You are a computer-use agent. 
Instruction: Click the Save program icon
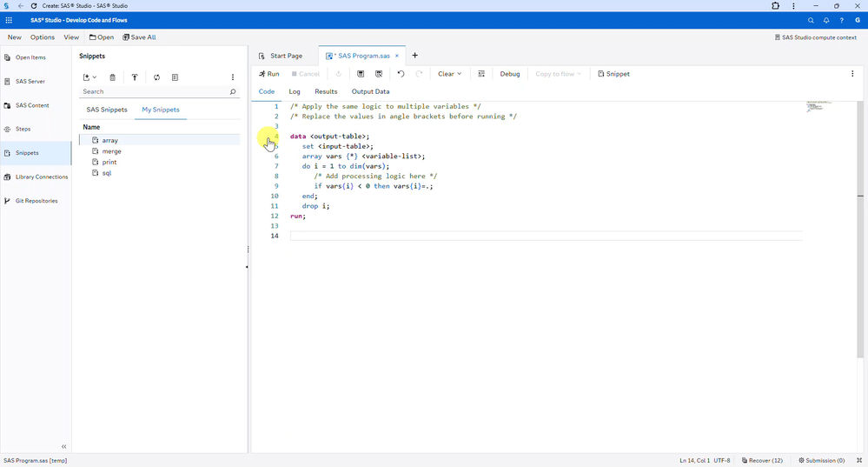[x=361, y=74]
